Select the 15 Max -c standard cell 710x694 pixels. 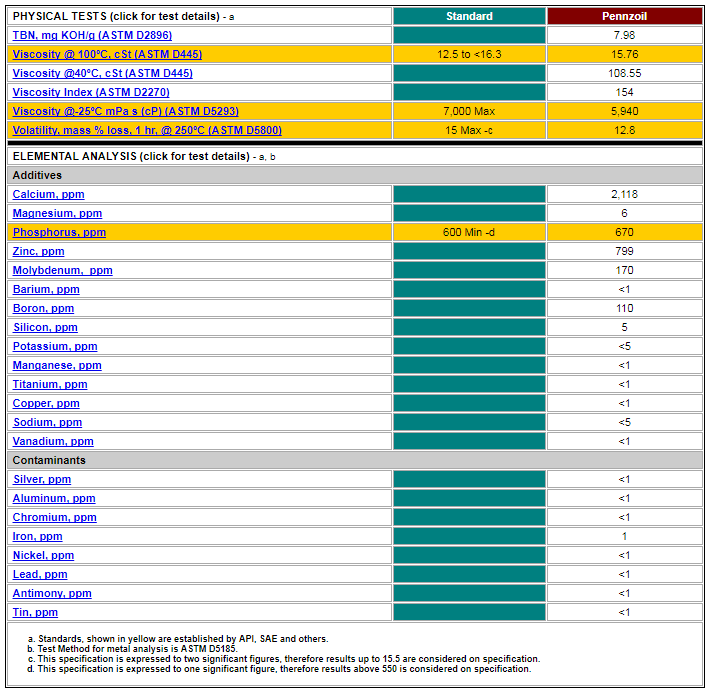[x=469, y=130]
